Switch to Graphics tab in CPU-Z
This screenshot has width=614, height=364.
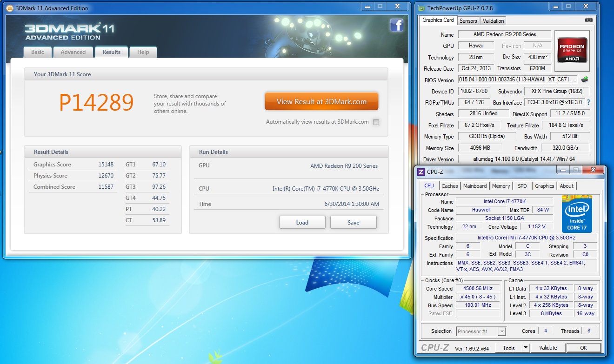click(545, 186)
